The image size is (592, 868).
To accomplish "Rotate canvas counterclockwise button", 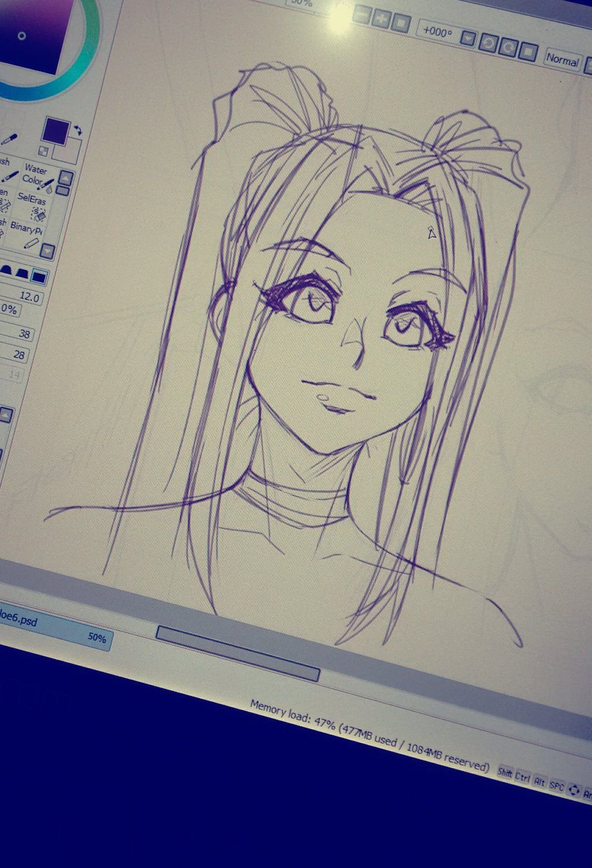I will pyautogui.click(x=487, y=43).
